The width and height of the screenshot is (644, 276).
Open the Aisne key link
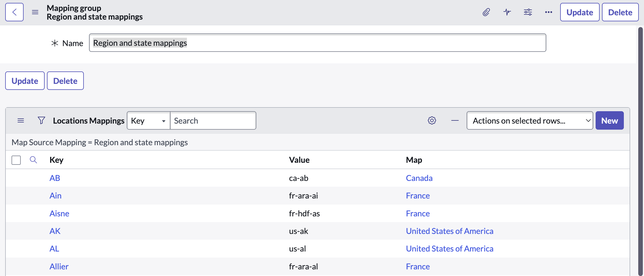pyautogui.click(x=59, y=213)
